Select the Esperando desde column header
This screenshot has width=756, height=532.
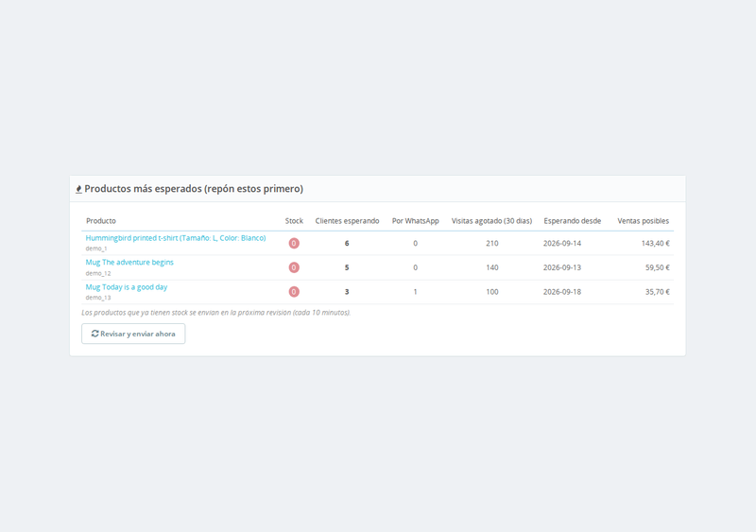[x=573, y=221]
